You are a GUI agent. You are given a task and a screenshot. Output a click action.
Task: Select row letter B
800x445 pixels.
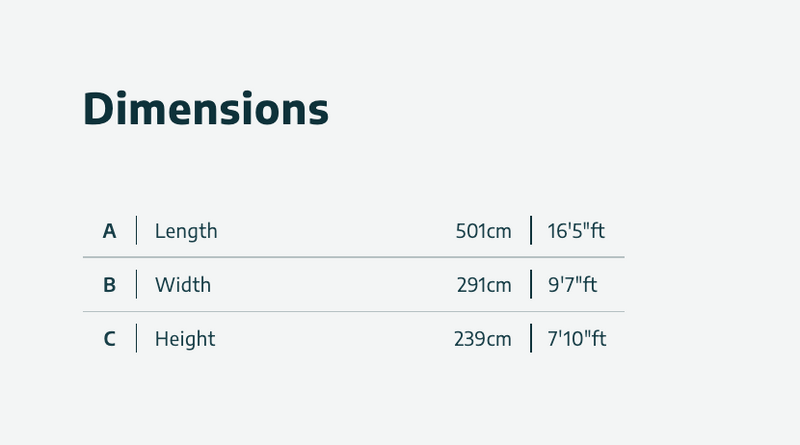click(110, 285)
